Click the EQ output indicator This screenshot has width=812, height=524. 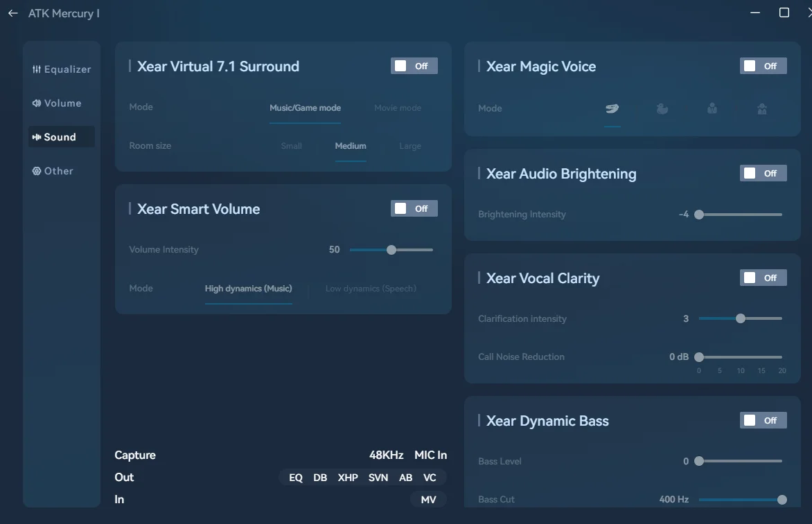pos(296,478)
